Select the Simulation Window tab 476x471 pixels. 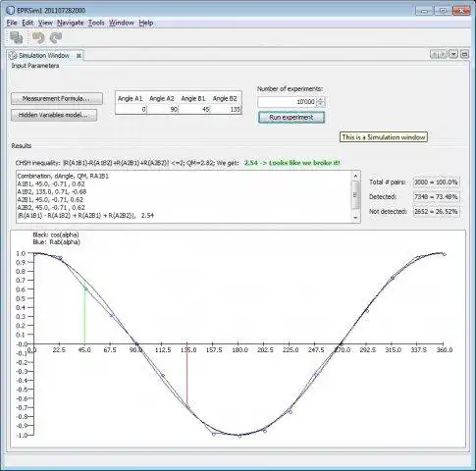click(x=44, y=56)
